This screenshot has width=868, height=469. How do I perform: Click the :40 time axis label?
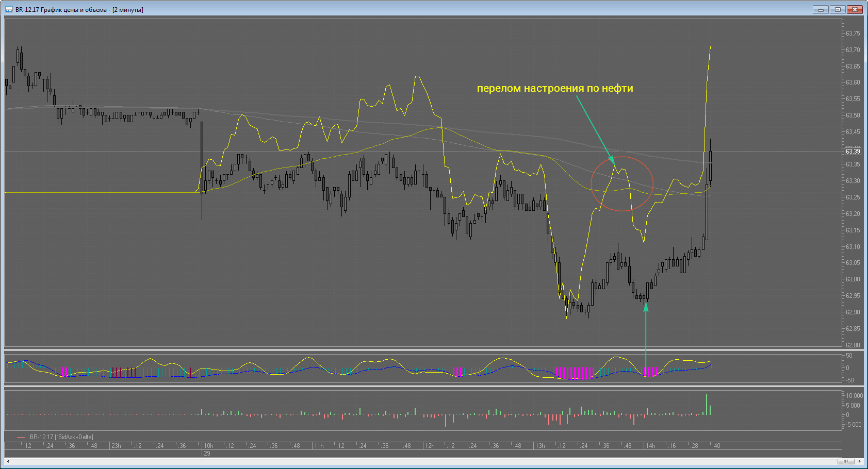coord(716,446)
